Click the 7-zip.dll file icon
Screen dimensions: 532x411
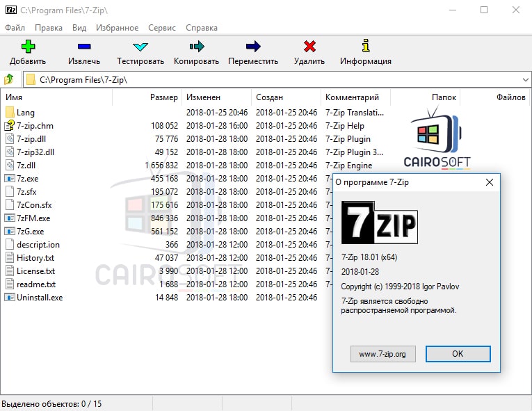click(10, 139)
